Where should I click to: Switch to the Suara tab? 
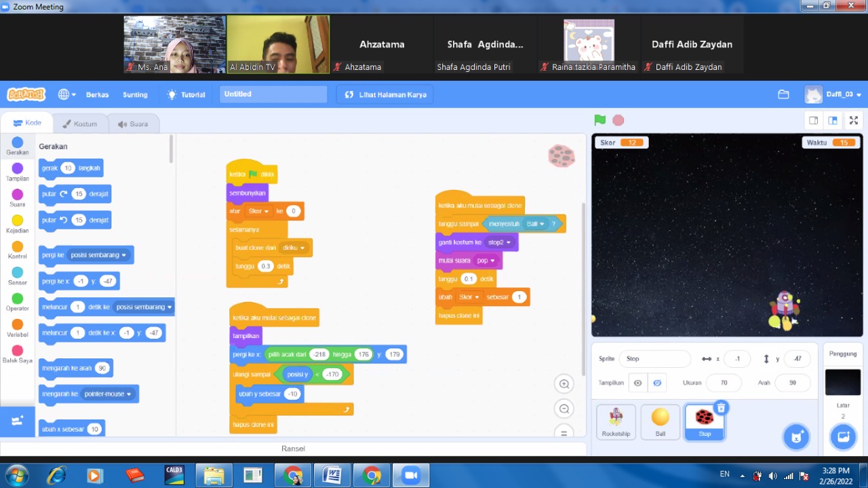point(132,124)
